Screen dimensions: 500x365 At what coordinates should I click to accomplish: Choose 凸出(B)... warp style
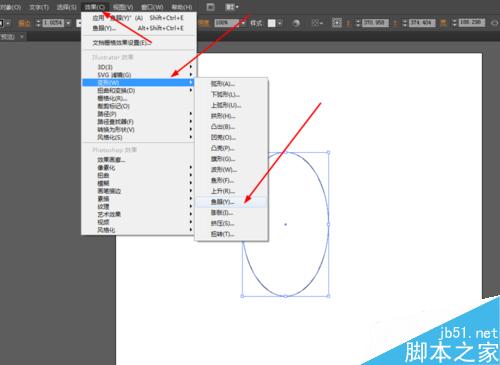tap(231, 127)
